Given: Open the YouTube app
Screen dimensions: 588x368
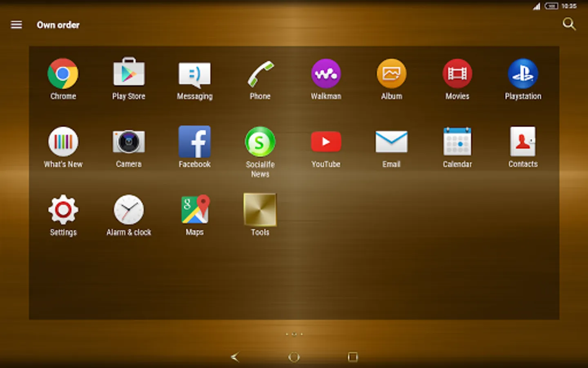Looking at the screenshot, I should click(x=326, y=141).
